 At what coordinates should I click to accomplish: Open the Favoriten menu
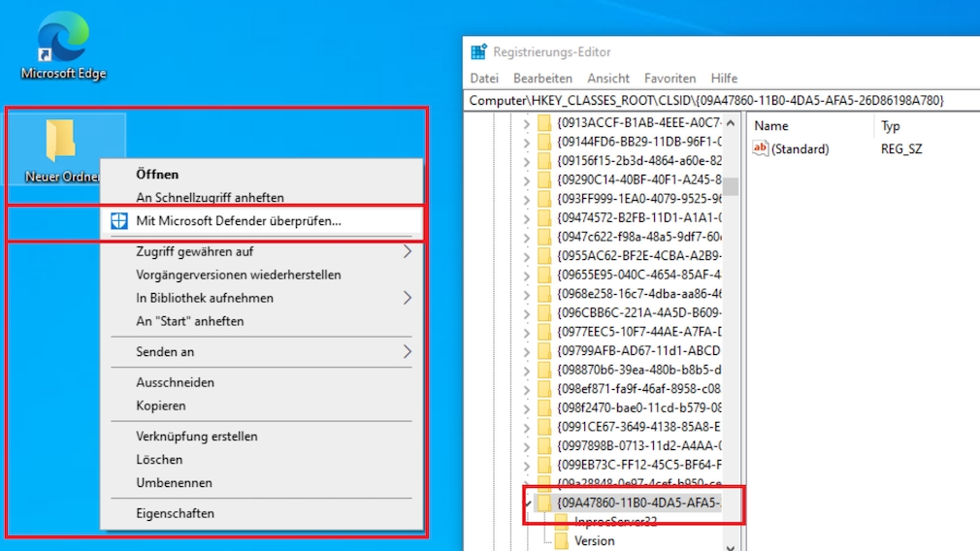670,78
